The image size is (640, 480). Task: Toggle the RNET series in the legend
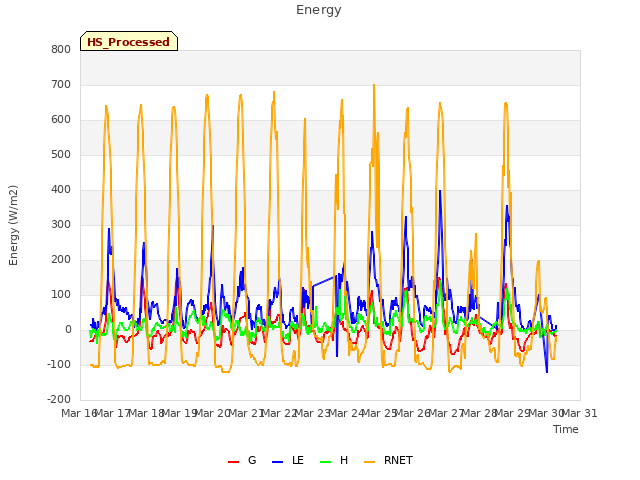click(389, 460)
